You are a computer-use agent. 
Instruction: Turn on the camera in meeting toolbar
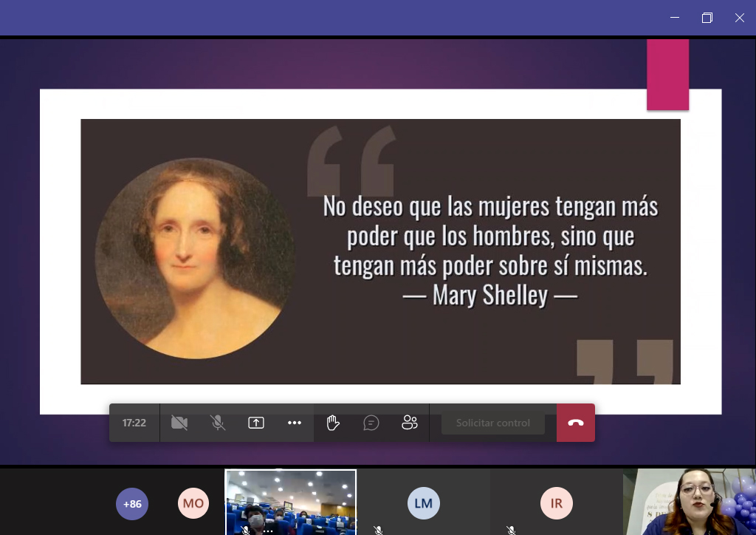(179, 423)
